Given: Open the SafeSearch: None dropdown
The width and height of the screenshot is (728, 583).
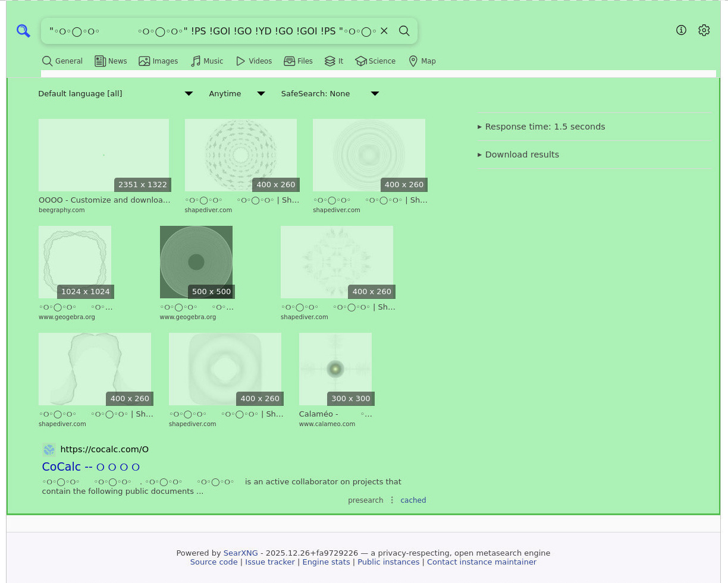Looking at the screenshot, I should point(330,94).
